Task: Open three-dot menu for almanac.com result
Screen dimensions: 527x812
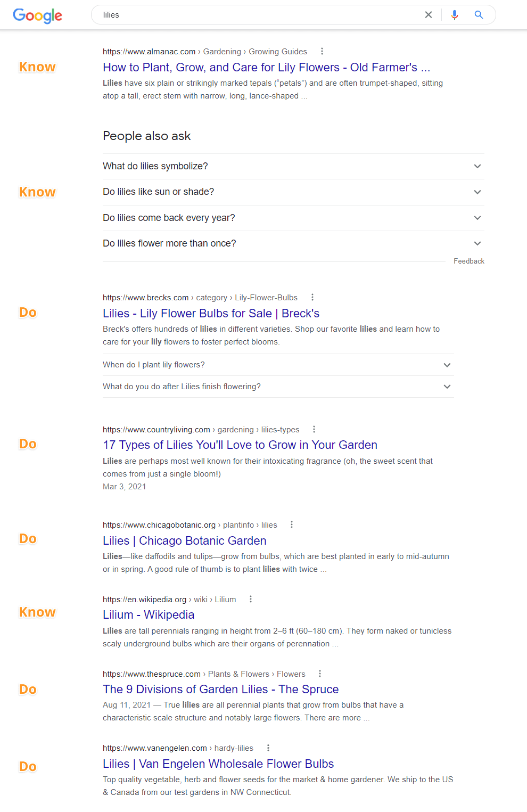Action: (x=322, y=52)
